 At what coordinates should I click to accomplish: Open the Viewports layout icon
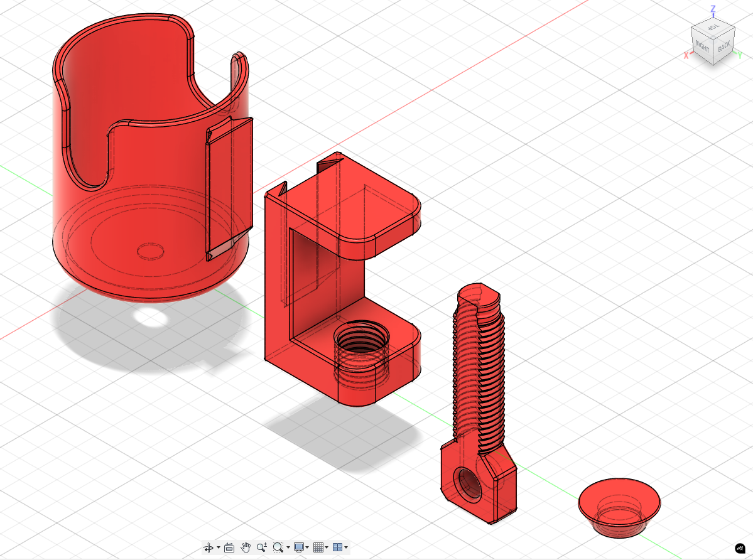(337, 547)
